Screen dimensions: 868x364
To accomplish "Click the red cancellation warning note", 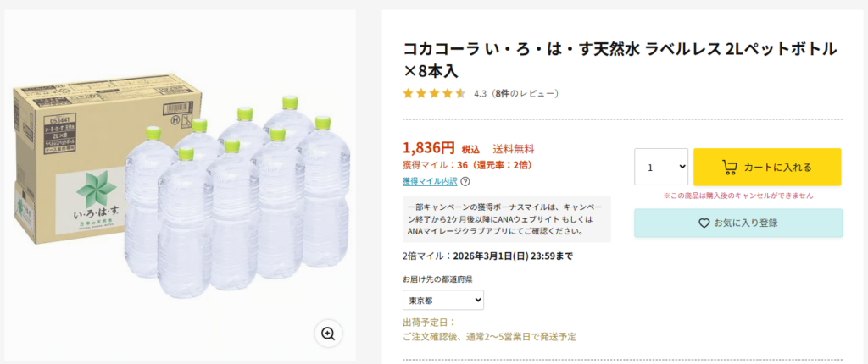I will click(737, 196).
